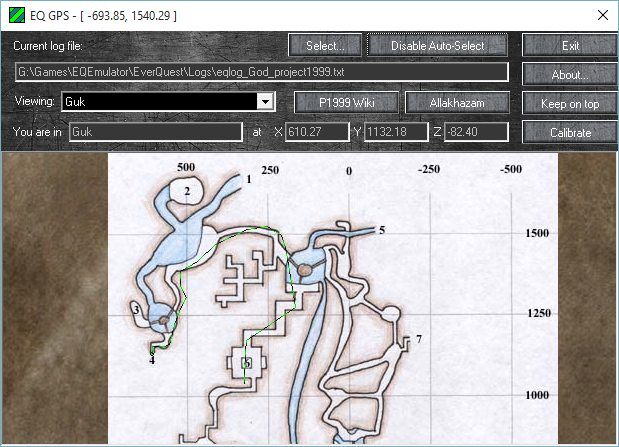Click the Z coordinate field
The height and width of the screenshot is (447, 619).
point(475,132)
